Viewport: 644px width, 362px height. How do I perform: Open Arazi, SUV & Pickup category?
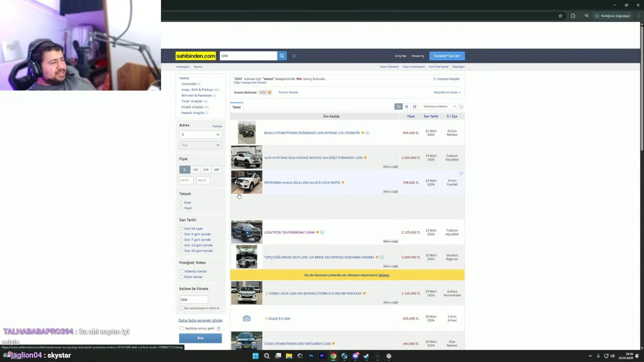coord(197,89)
